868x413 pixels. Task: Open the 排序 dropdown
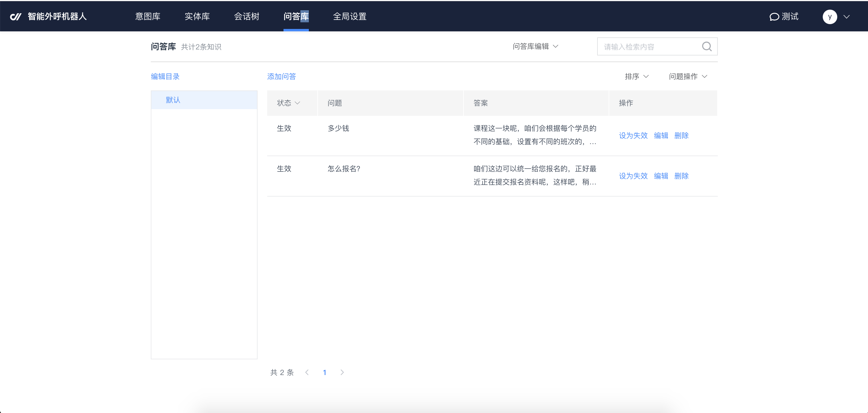pos(636,77)
